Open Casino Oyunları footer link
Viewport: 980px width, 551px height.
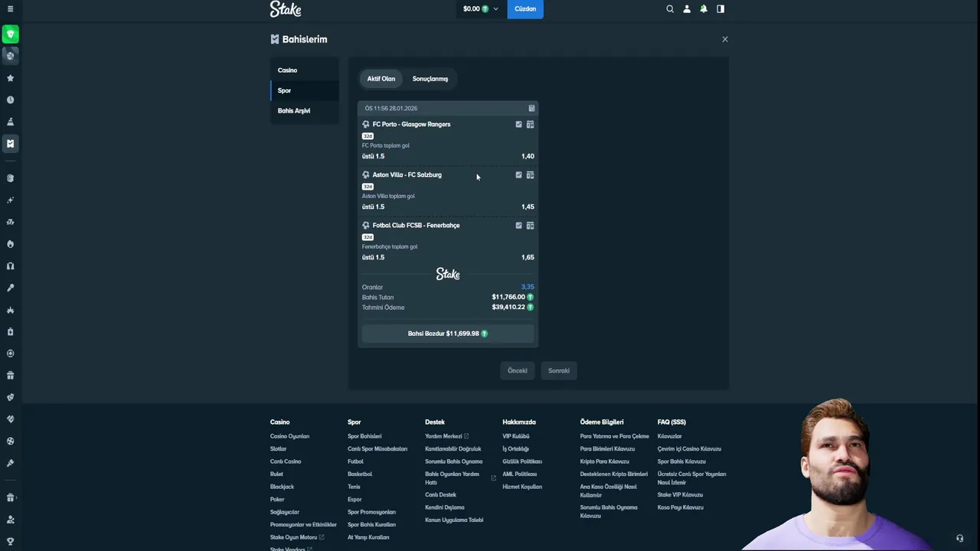click(289, 436)
